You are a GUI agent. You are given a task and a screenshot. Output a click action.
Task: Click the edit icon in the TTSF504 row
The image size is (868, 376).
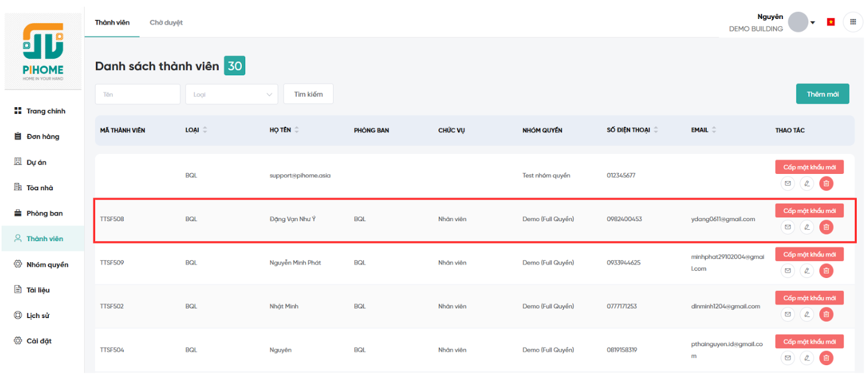[807, 358]
